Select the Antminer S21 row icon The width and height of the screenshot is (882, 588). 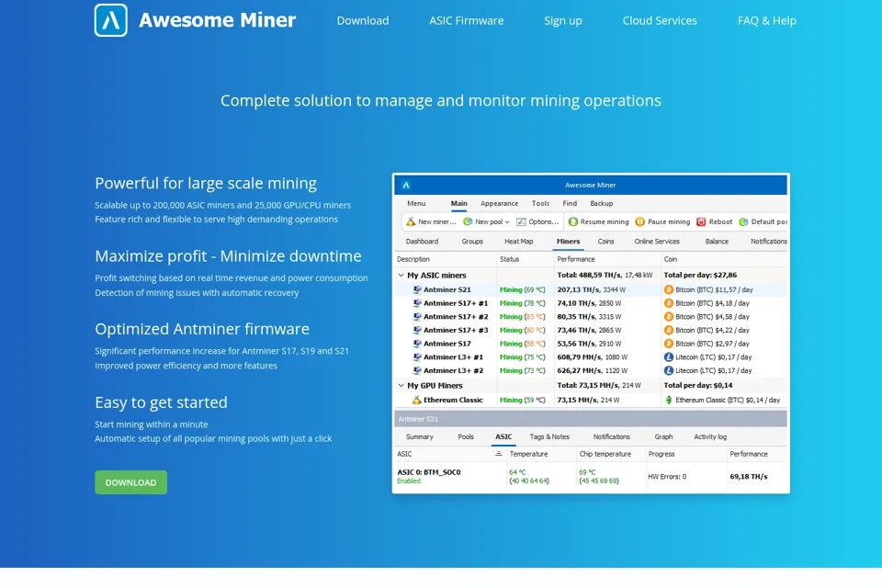[x=417, y=289]
